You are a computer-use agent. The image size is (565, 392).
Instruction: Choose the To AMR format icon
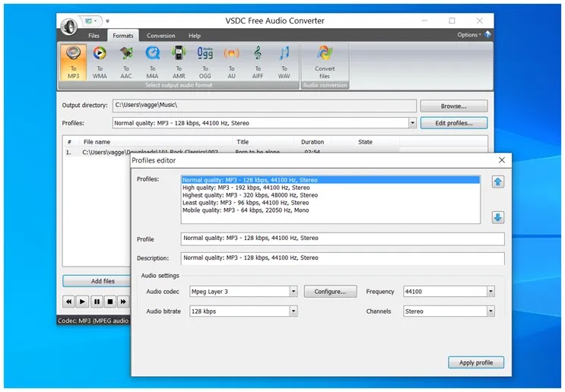pyautogui.click(x=179, y=62)
